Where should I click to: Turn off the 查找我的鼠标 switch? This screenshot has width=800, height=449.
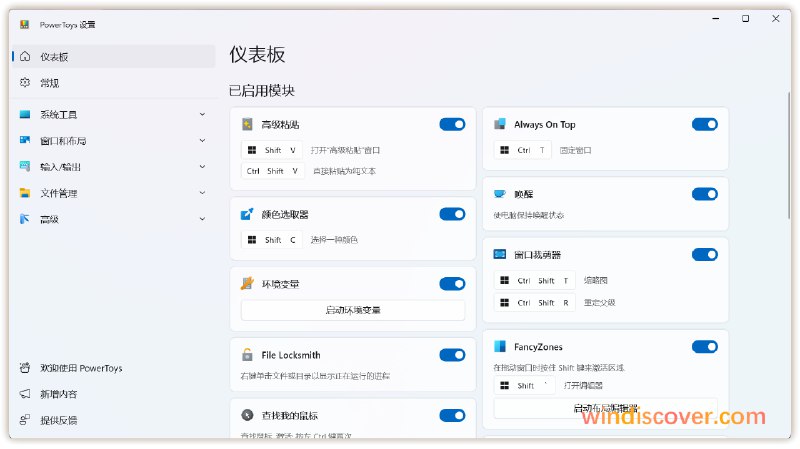click(x=453, y=415)
